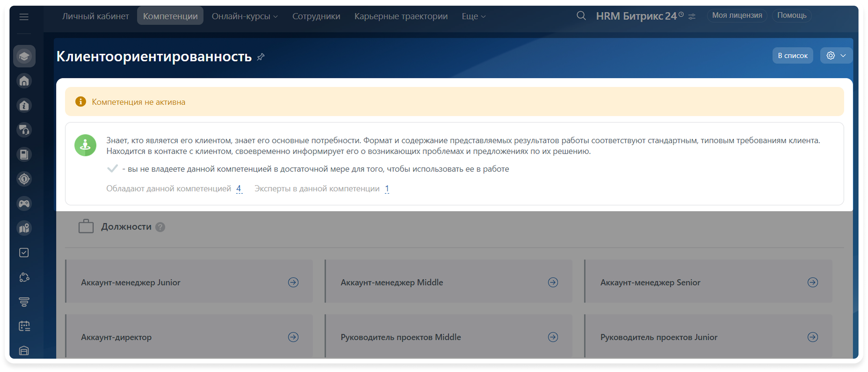Click the Должности help question icon

160,227
